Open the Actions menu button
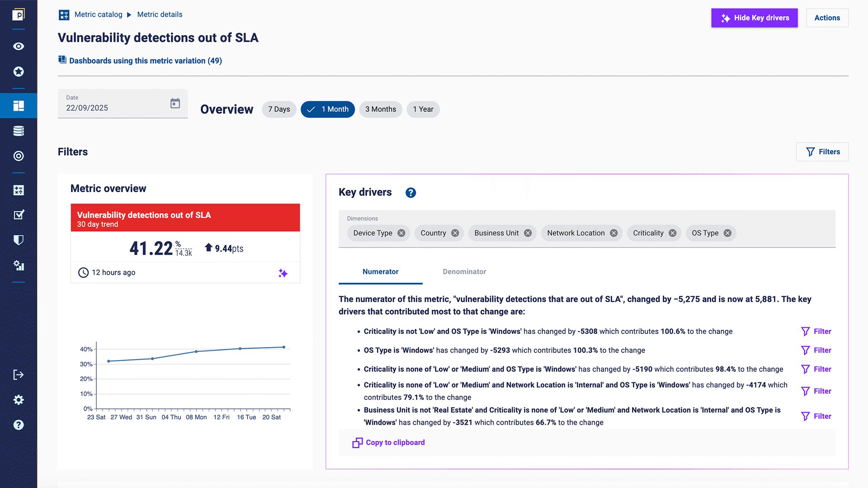 point(827,18)
